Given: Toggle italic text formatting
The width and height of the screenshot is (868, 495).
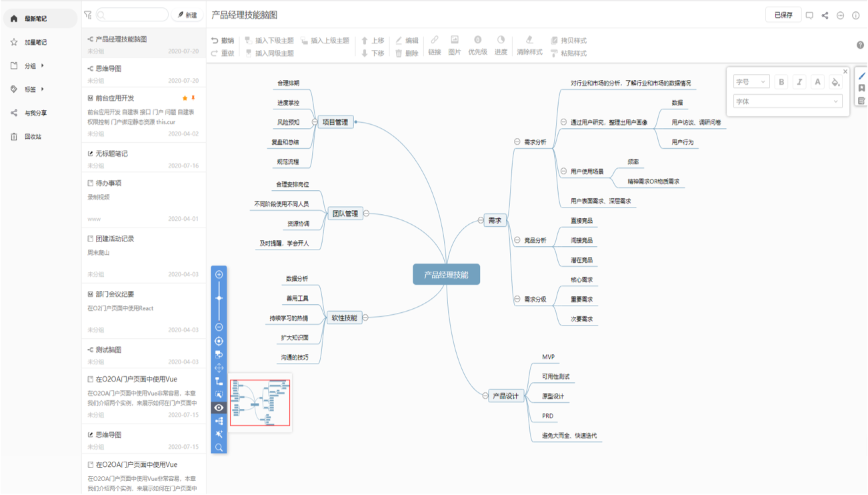Looking at the screenshot, I should pyautogui.click(x=799, y=82).
